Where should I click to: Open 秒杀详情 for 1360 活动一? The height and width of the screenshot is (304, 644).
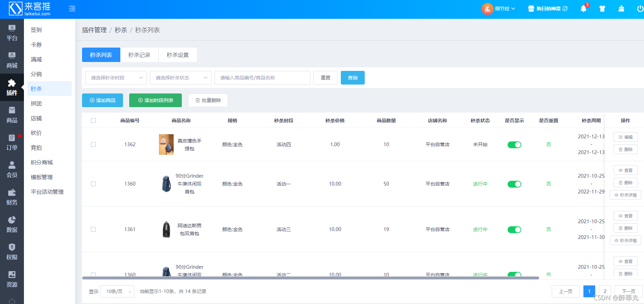click(x=626, y=195)
